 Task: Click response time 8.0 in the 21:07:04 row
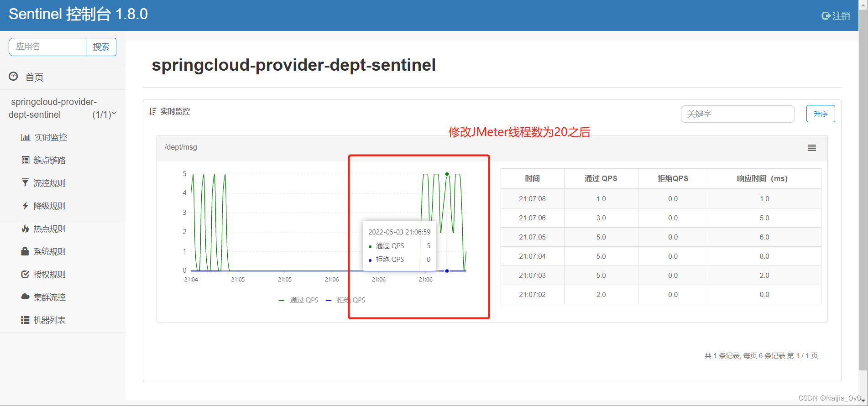[764, 256]
